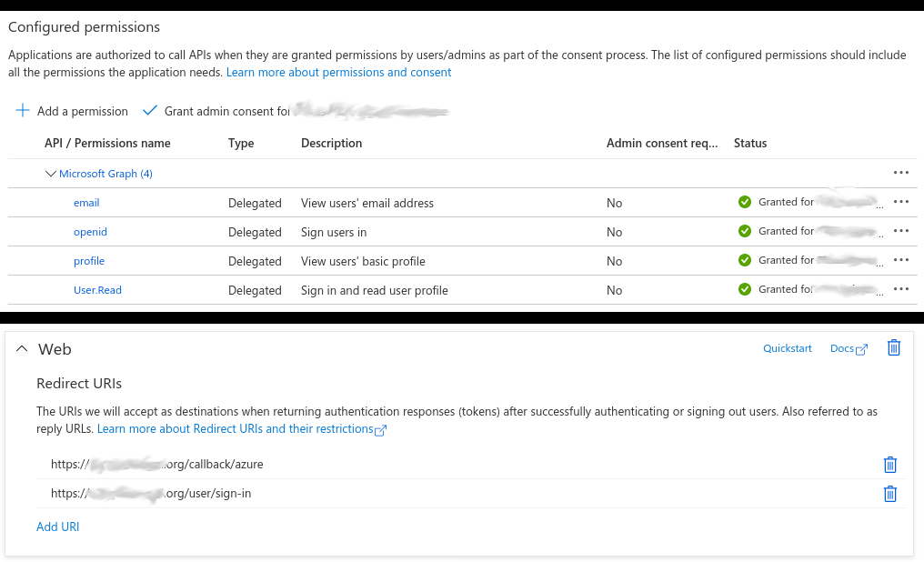
Task: Click the Configured permissions heading
Action: 84,27
